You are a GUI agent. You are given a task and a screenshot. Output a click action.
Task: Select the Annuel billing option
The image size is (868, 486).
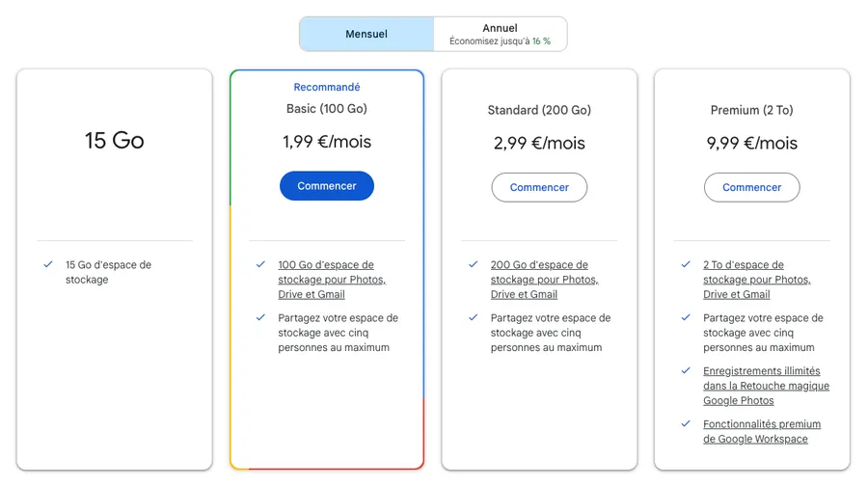500,34
